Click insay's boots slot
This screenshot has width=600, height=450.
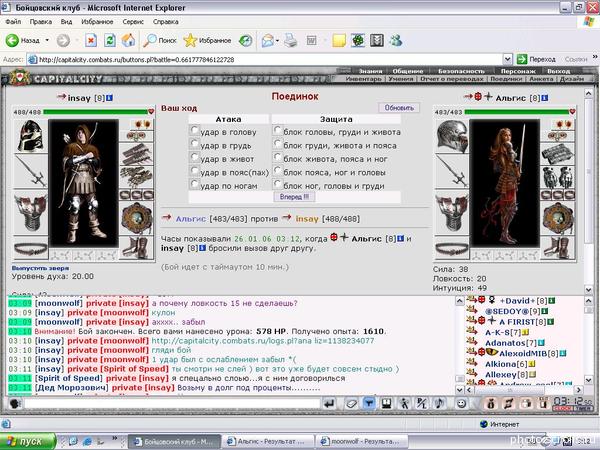137,248
